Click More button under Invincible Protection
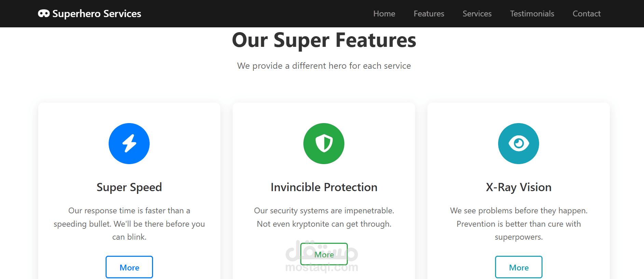Screen dimensions: 644x279 324,254
